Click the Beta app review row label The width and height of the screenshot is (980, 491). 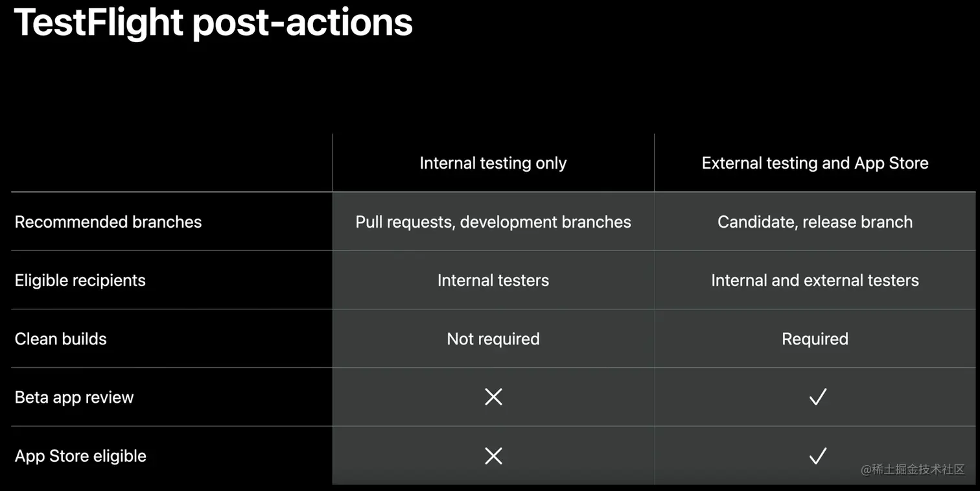(x=75, y=398)
